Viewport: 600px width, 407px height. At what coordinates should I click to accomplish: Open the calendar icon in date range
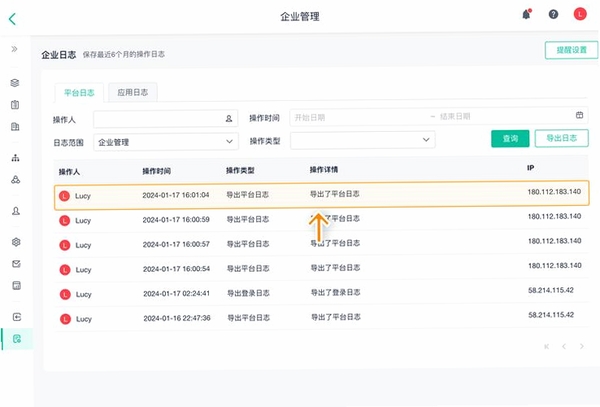click(x=579, y=115)
